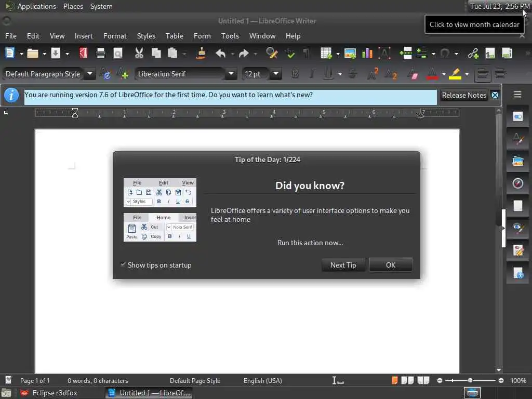
Task: Open sidebar Gallery icon
Action: point(518,161)
